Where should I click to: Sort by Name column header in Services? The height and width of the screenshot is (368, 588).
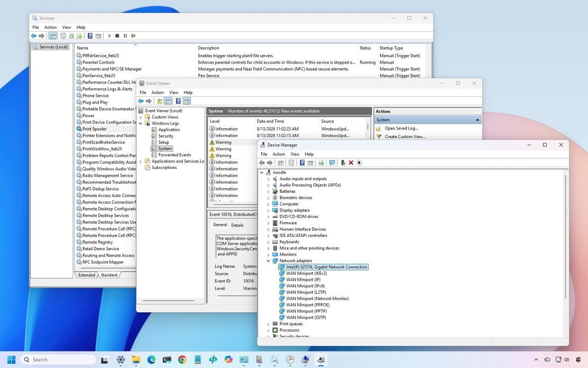pos(136,48)
